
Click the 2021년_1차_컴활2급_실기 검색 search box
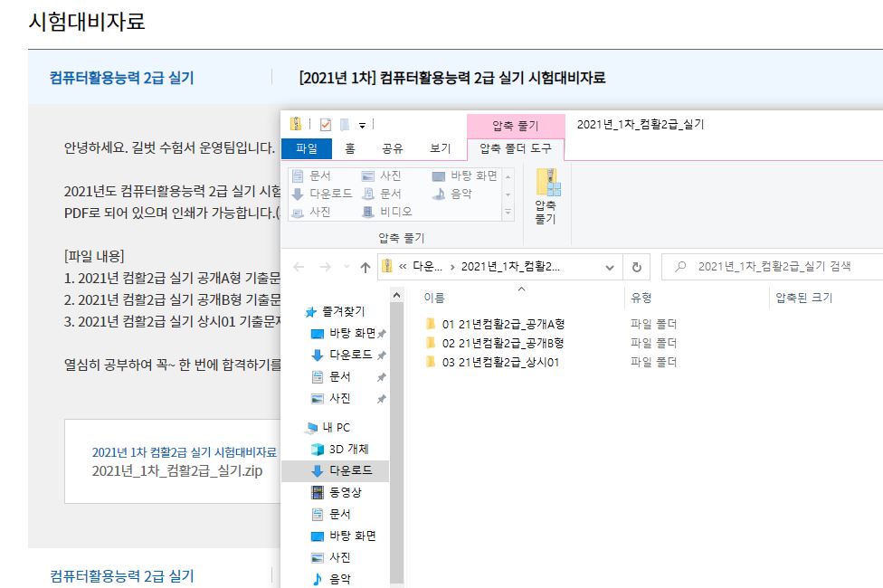click(774, 267)
